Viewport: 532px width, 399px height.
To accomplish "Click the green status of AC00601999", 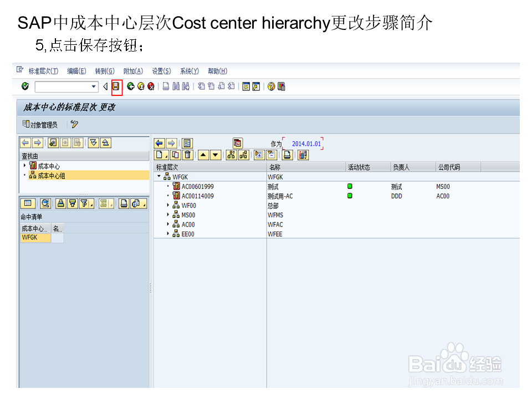I will [350, 186].
